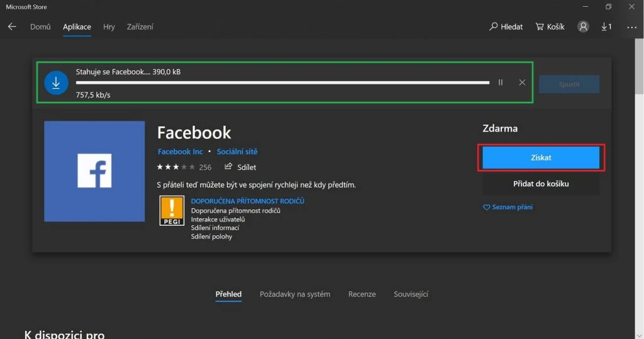
Task: Switch to the Hry section
Action: coord(109,27)
